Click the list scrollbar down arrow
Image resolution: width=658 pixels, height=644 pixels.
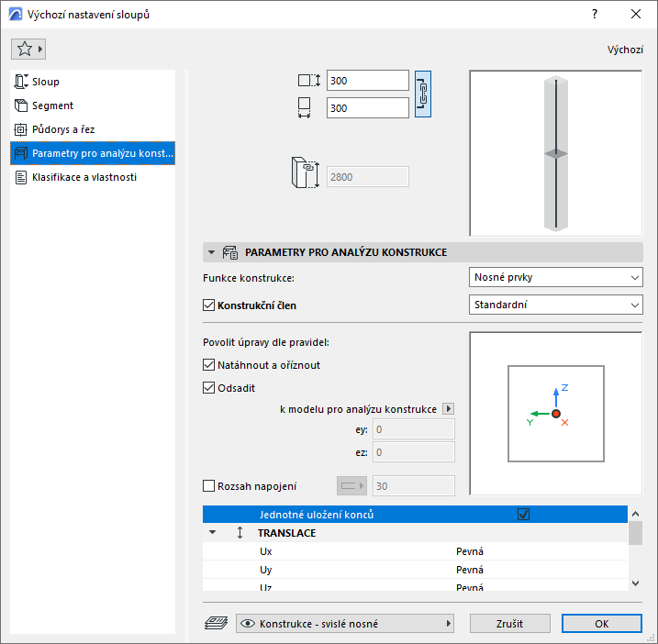coord(635,583)
